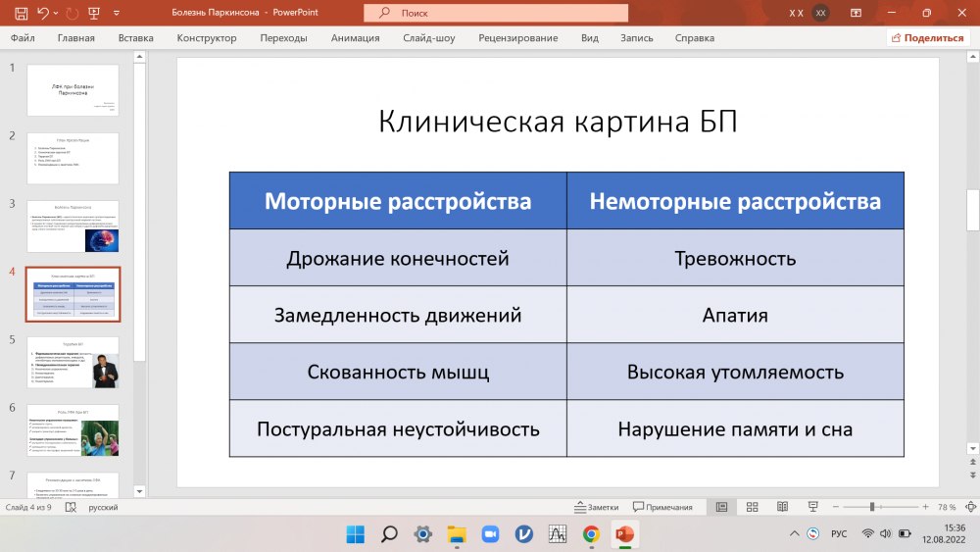
Task: Open the Вставка tab
Action: 135,38
